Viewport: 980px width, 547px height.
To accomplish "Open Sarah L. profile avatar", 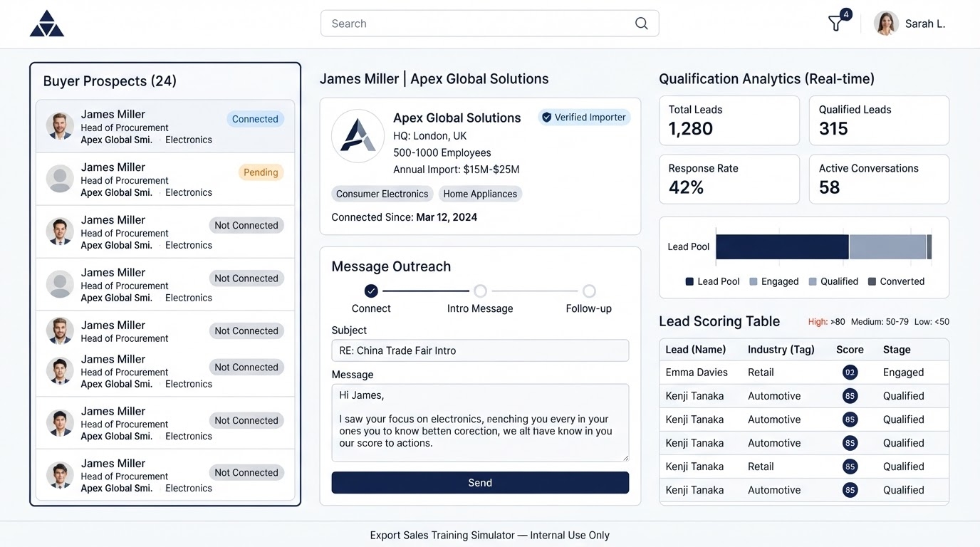I will point(886,24).
